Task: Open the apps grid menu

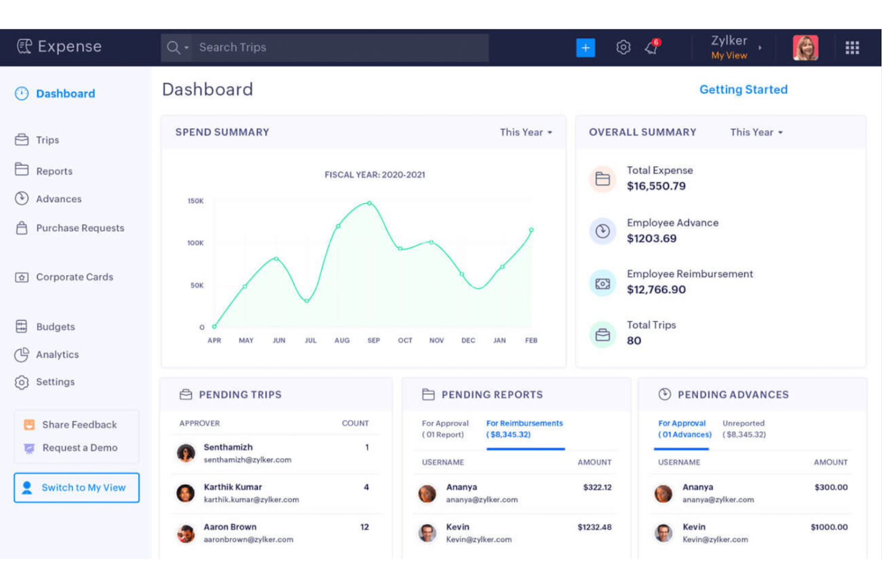Action: coord(852,47)
